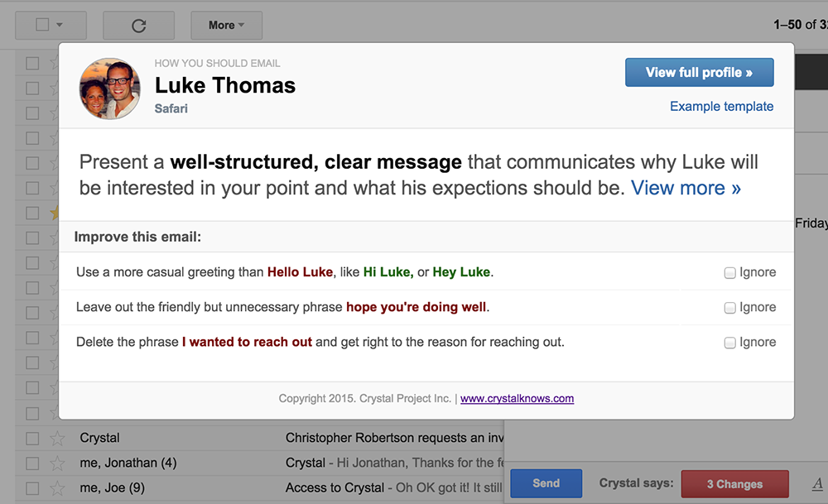Click Luke Thomas's profile photo
828x504 pixels.
coord(110,88)
